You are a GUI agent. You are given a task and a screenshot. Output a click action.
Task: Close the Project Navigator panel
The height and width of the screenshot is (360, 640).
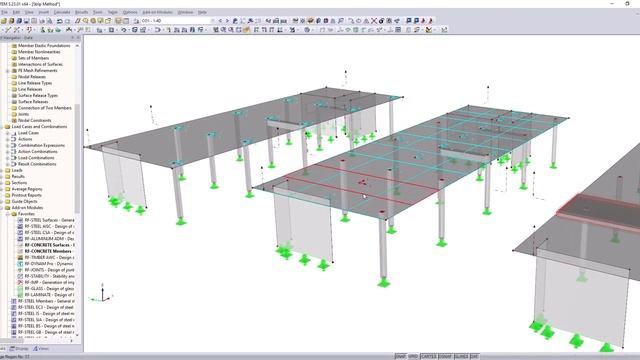tap(78, 38)
